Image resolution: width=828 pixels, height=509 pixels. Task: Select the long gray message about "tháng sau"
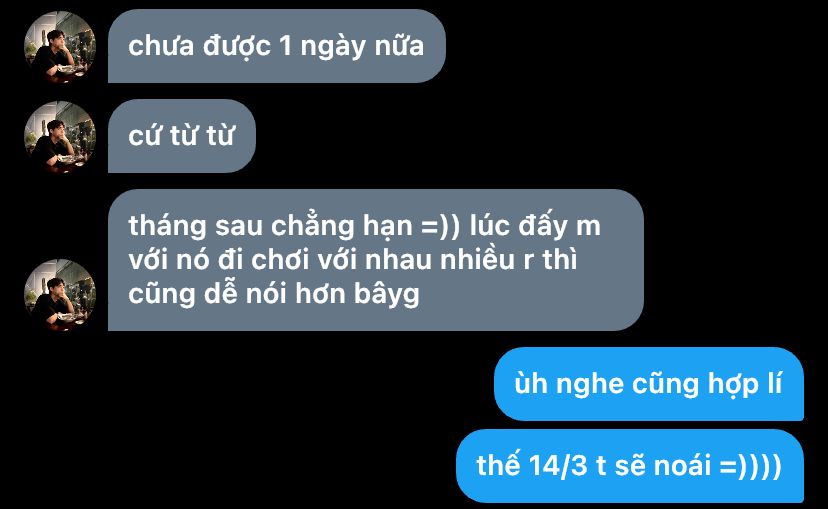pyautogui.click(x=375, y=260)
